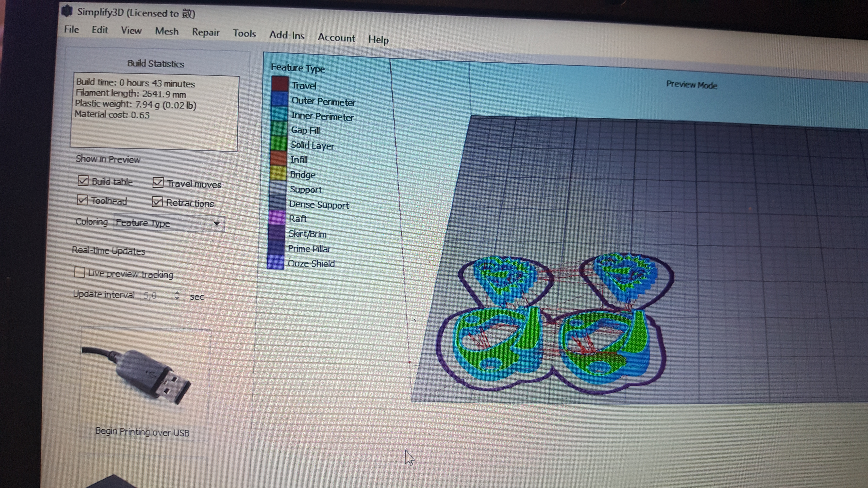Click Begin Printing over USB label
The image size is (868, 488).
(142, 432)
